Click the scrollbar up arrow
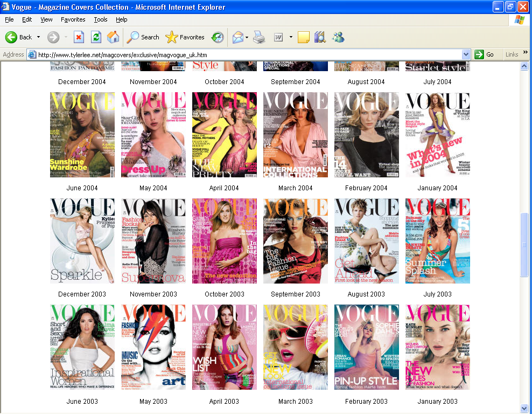 pyautogui.click(x=524, y=66)
